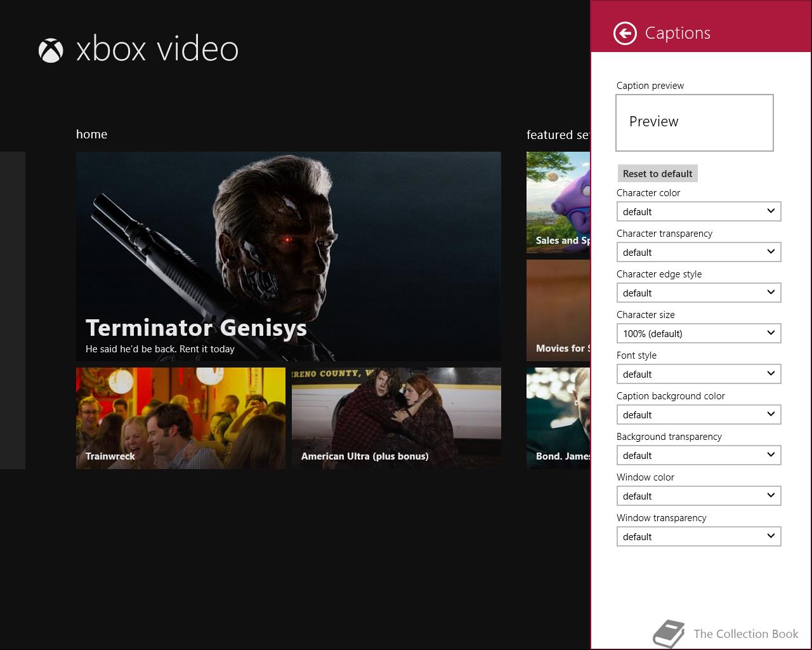Viewport: 812px width, 650px height.
Task: Click the Xbox logo icon
Action: (x=51, y=50)
